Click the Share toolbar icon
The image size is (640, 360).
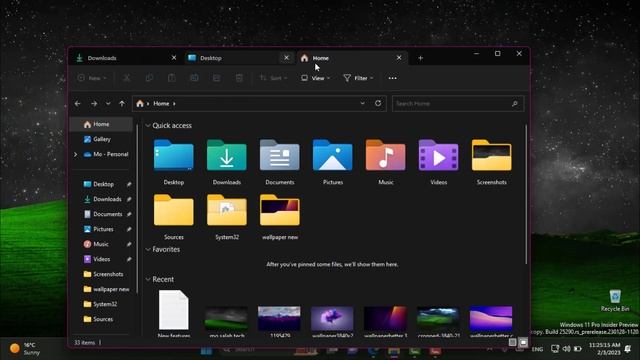coord(217,78)
